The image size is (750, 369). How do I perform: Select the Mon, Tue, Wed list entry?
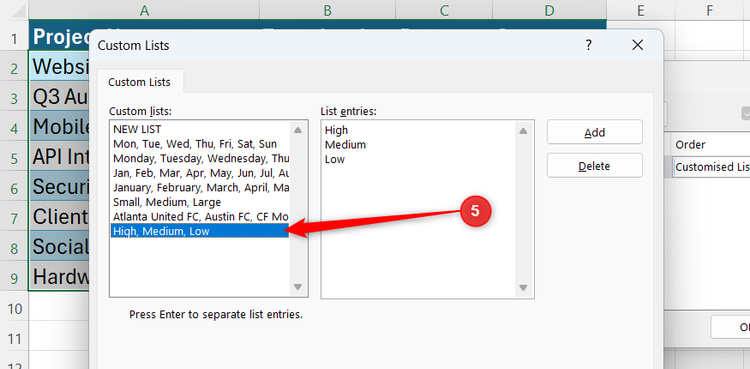tap(199, 144)
